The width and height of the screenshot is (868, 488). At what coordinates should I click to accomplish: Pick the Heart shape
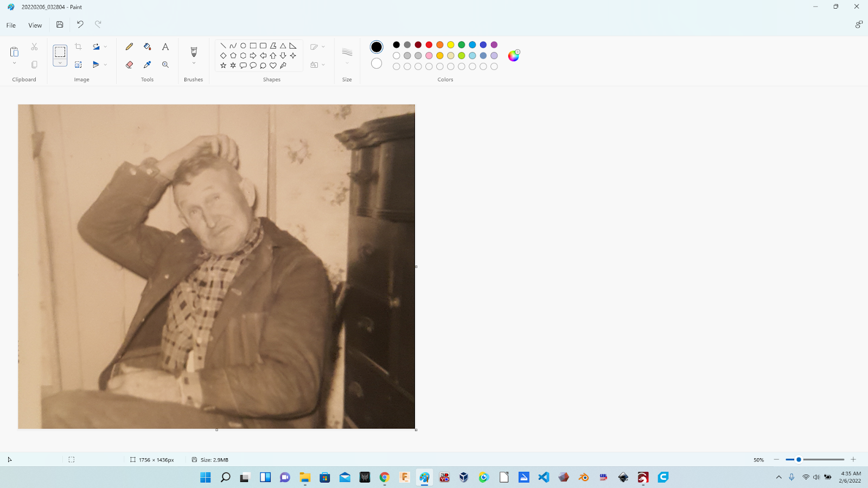pyautogui.click(x=273, y=65)
